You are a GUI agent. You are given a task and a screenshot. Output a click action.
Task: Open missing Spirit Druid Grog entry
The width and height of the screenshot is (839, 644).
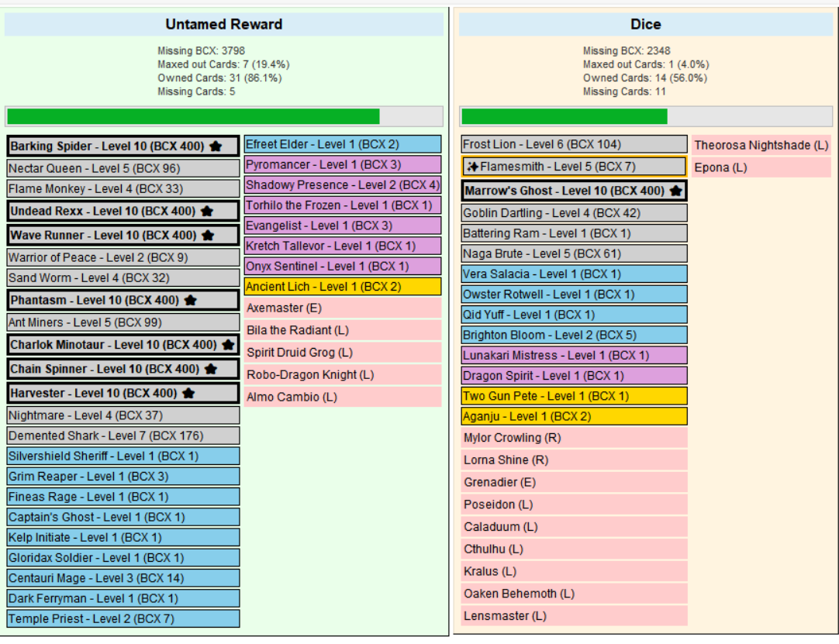click(x=343, y=353)
